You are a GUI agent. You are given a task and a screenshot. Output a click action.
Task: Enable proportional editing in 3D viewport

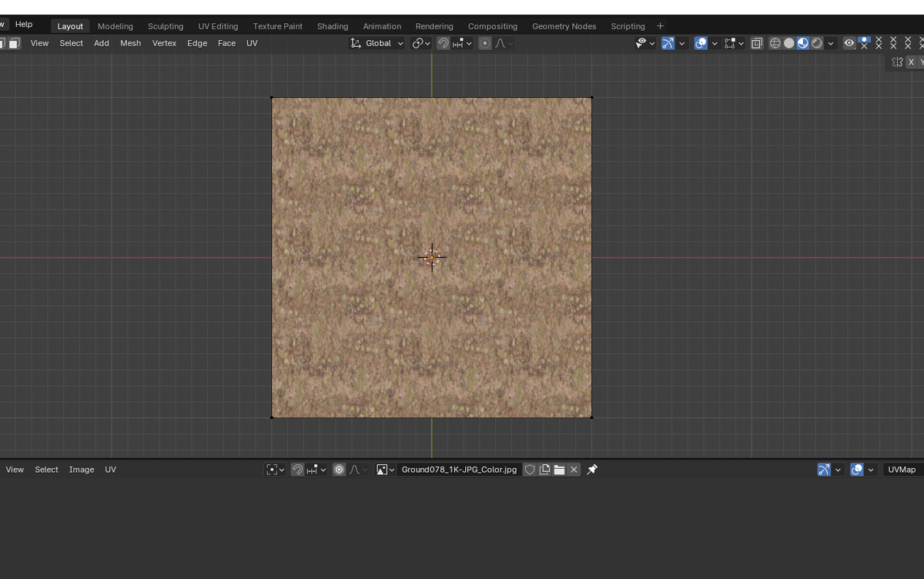tap(484, 43)
